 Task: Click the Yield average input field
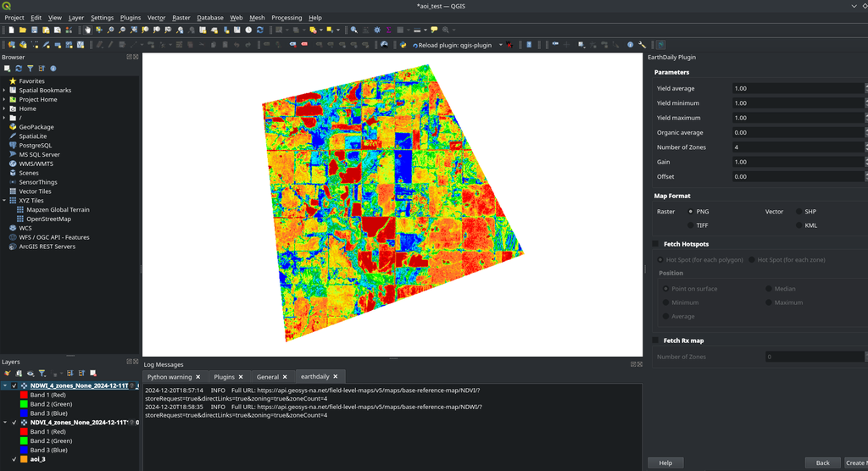click(798, 89)
